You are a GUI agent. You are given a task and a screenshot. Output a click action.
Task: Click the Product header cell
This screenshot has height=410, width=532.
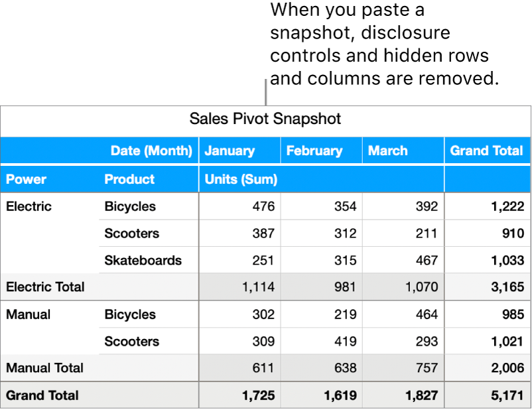pyautogui.click(x=129, y=179)
